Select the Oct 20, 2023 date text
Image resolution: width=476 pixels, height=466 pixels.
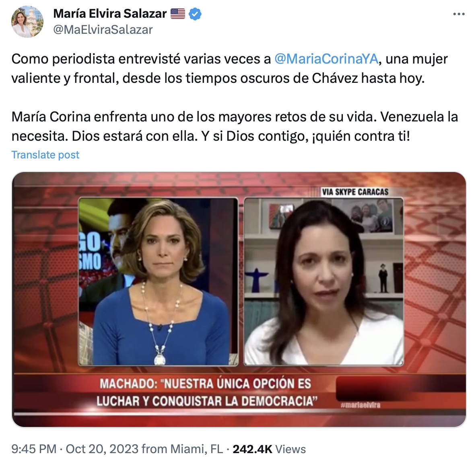coord(102,449)
